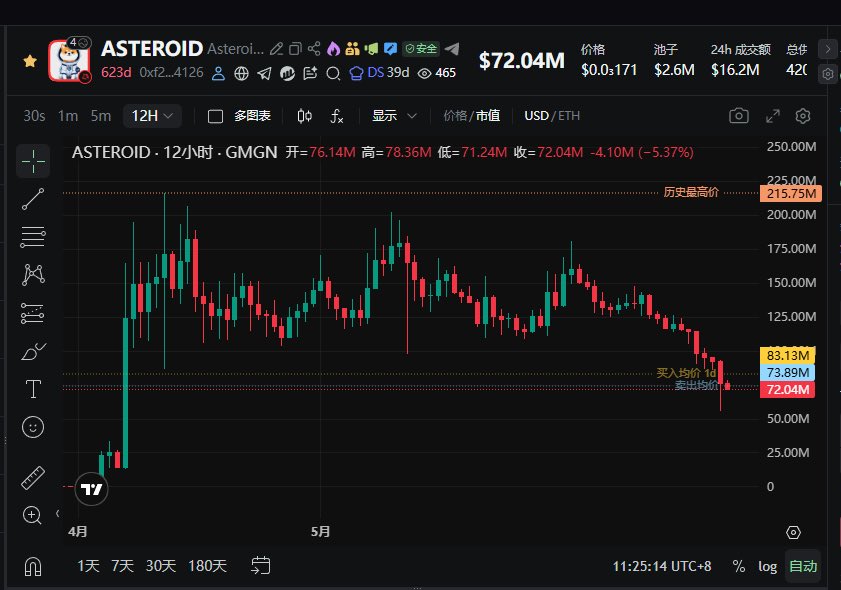Select the forecast and measurement tool
This screenshot has height=590, width=841.
(33, 313)
